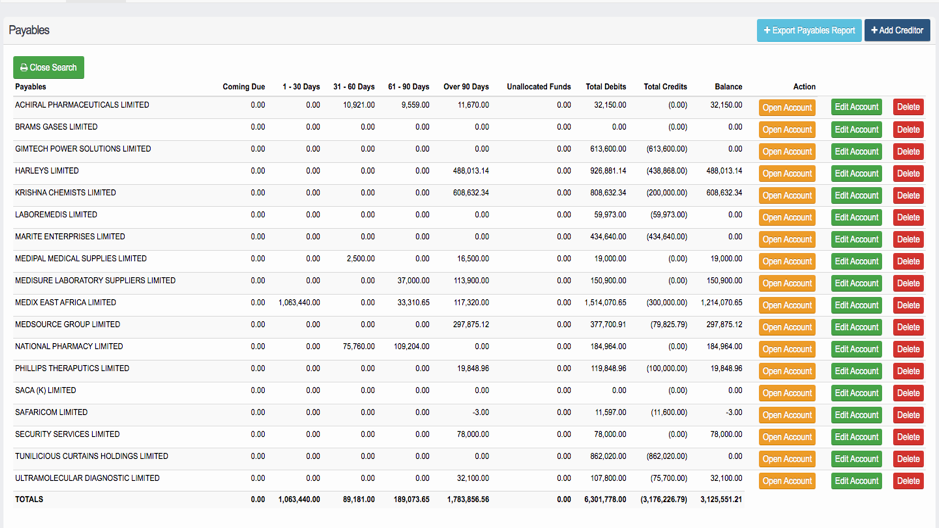939x528 pixels.
Task: Open Account for National Pharmacy Limited
Action: tap(787, 349)
